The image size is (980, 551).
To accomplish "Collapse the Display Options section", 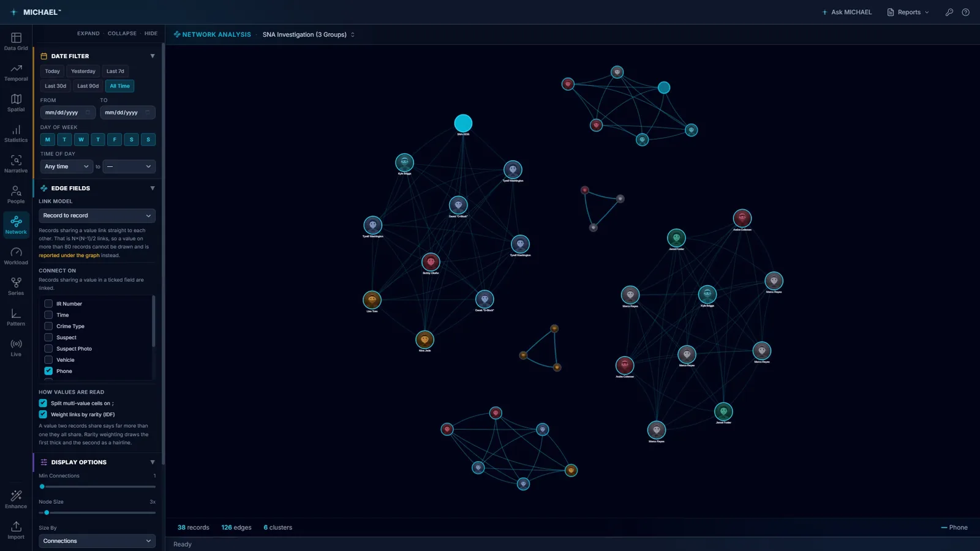I will coord(153,462).
